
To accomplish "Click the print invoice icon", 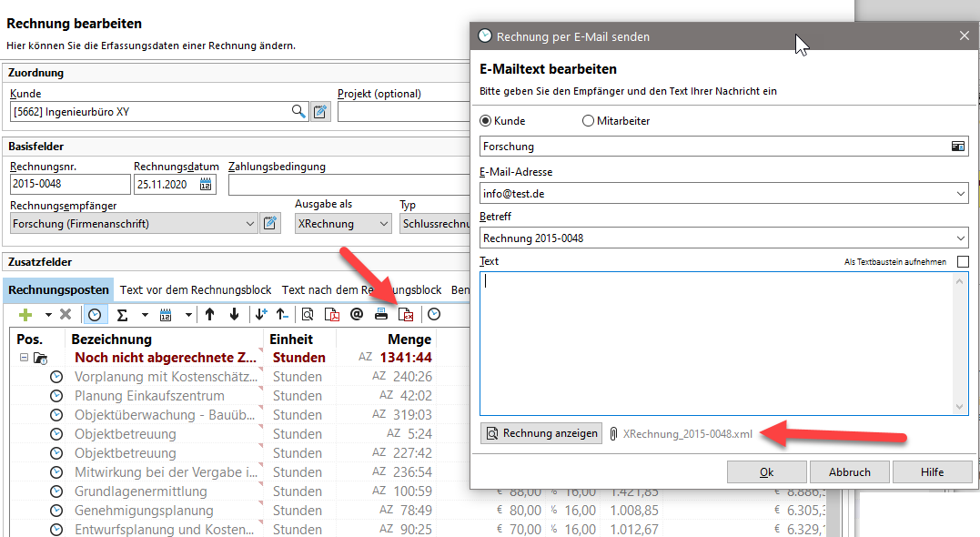I will click(x=382, y=314).
